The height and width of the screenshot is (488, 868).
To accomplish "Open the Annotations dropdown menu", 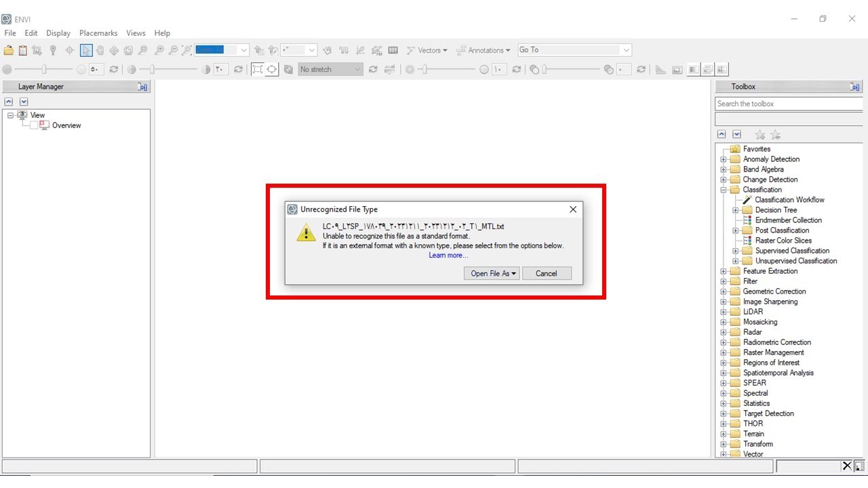I will [484, 50].
